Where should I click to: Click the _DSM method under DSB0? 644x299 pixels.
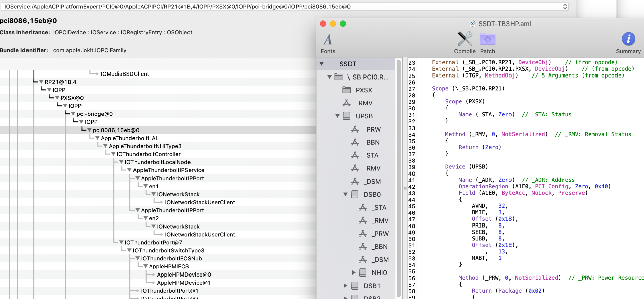click(x=380, y=260)
